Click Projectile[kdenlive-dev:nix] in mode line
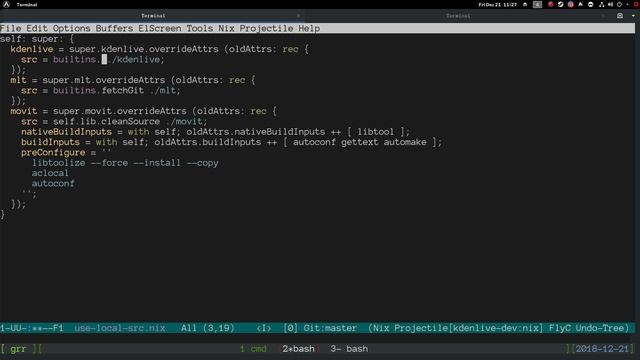Image resolution: width=640 pixels, height=360 pixels. pos(469,328)
